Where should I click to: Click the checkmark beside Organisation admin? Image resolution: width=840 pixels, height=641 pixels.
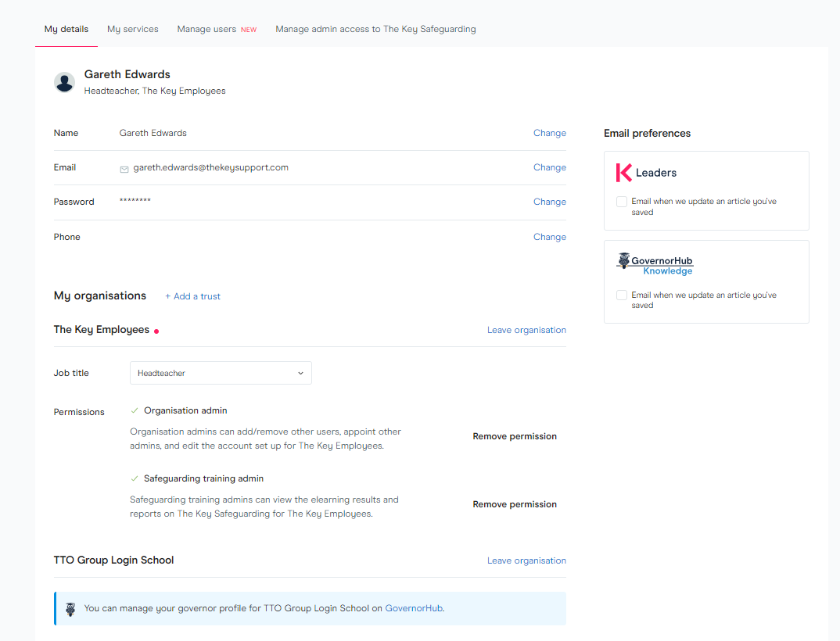click(135, 410)
